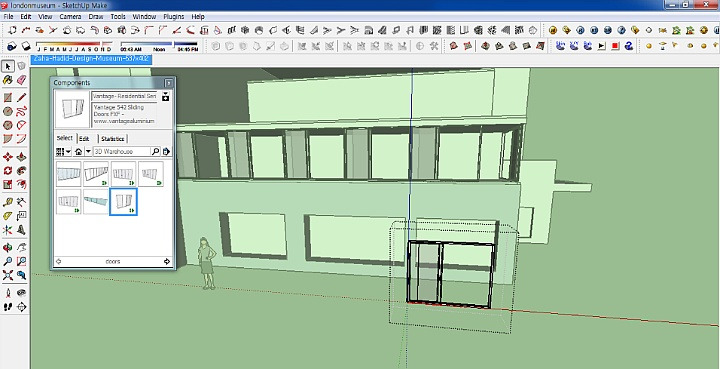Activate the Rotate tool
Image resolution: width=720 pixels, height=369 pixels.
click(x=8, y=171)
